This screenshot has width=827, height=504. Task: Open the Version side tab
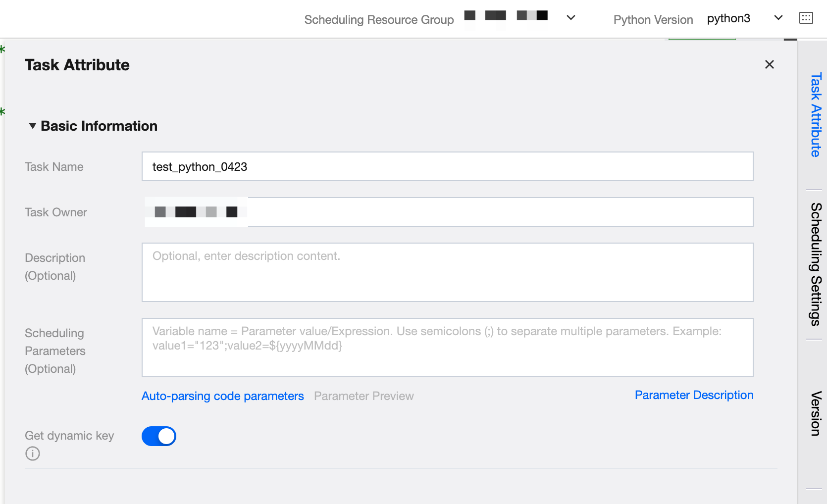[x=815, y=413]
